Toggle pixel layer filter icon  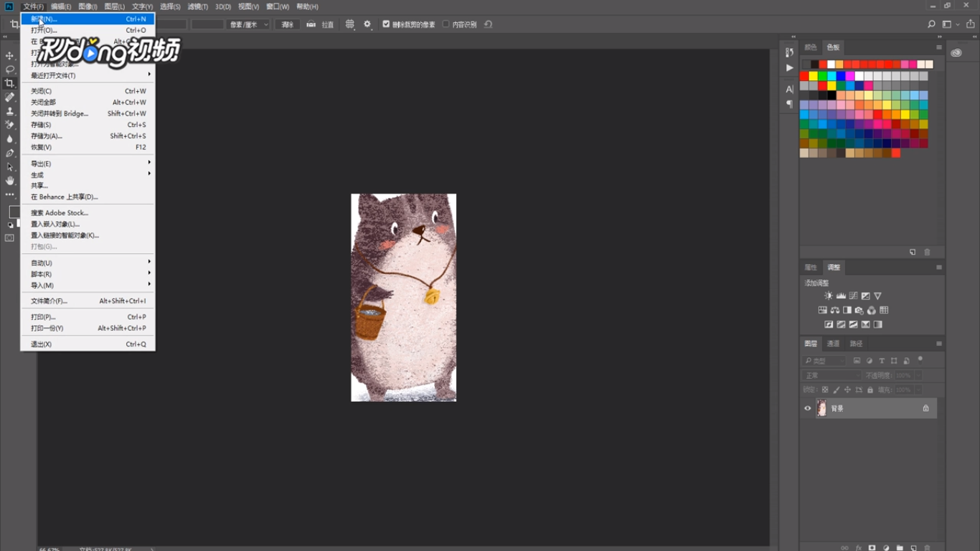[857, 361]
